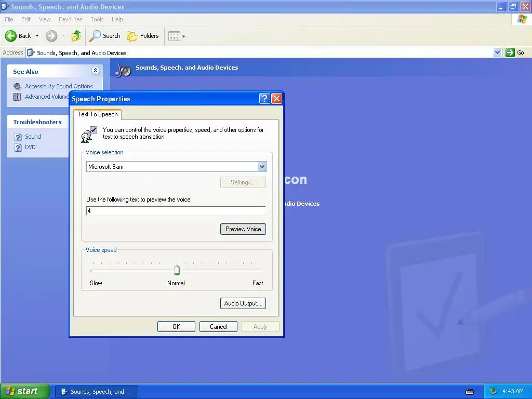
Task: Click the DVD troubleshooter help icon
Action: point(18,148)
